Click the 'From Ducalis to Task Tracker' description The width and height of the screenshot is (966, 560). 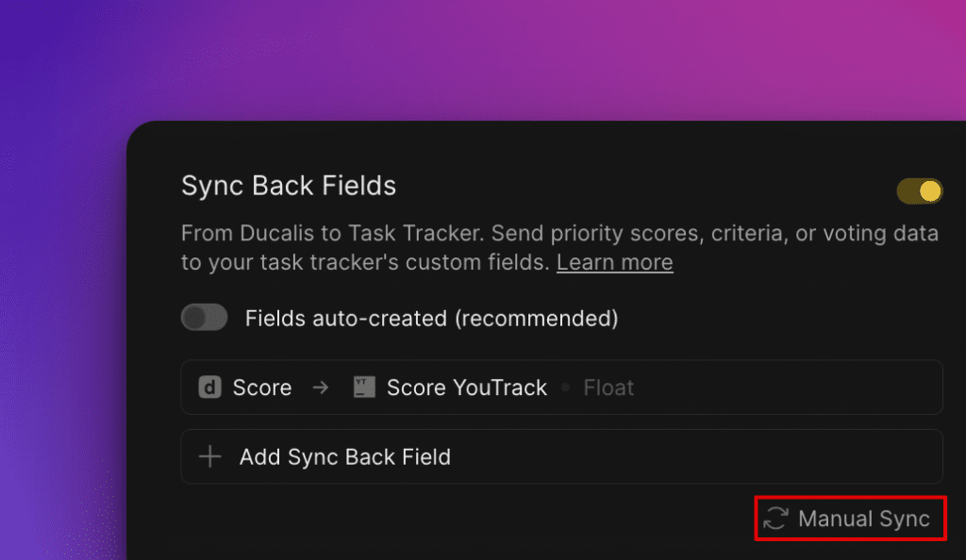point(560,247)
